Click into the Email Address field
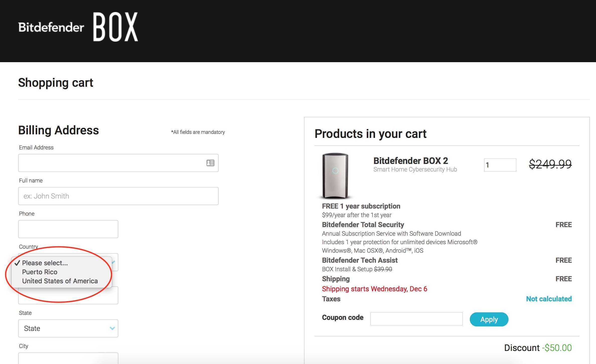The height and width of the screenshot is (364, 596). point(110,163)
